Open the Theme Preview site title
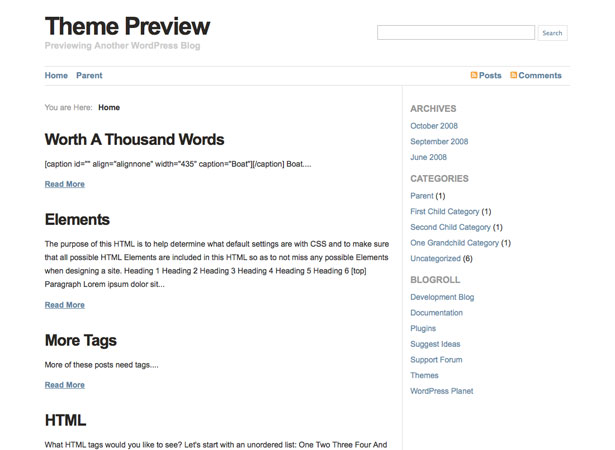615x450 pixels. point(127,26)
